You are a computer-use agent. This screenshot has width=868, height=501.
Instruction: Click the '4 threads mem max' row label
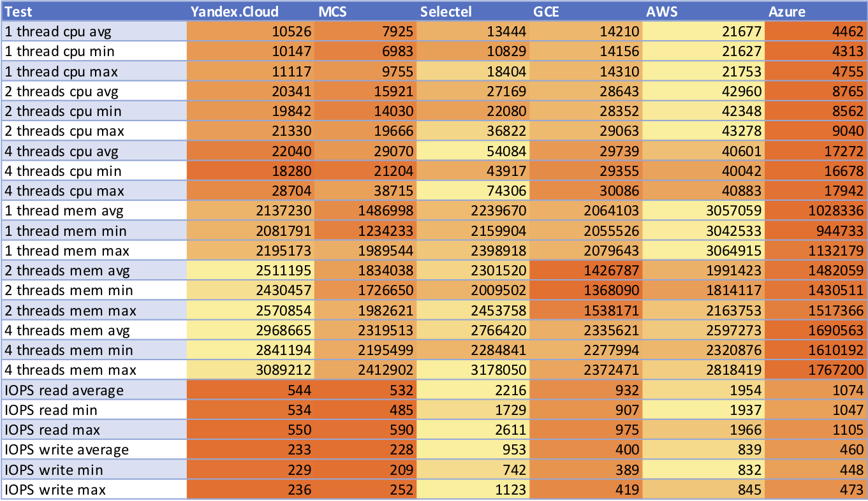click(94, 370)
